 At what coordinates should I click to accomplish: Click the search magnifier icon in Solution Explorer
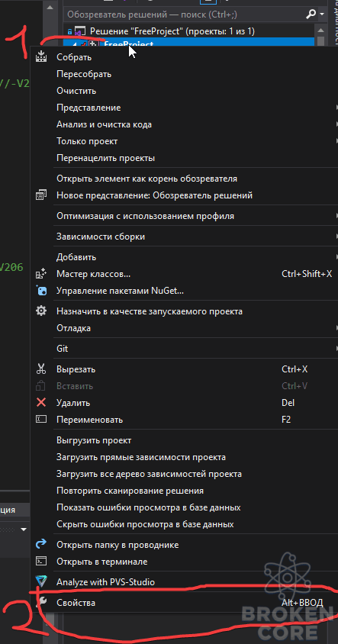[x=311, y=14]
